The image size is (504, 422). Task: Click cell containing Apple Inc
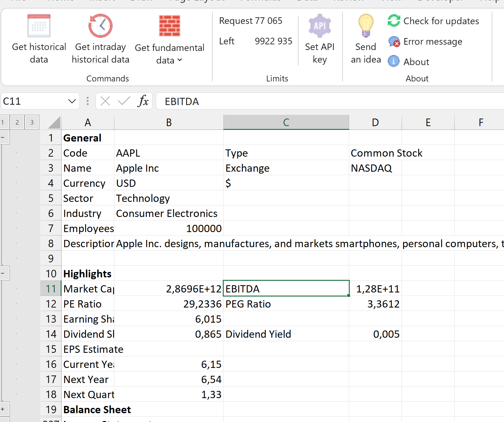coord(169,168)
